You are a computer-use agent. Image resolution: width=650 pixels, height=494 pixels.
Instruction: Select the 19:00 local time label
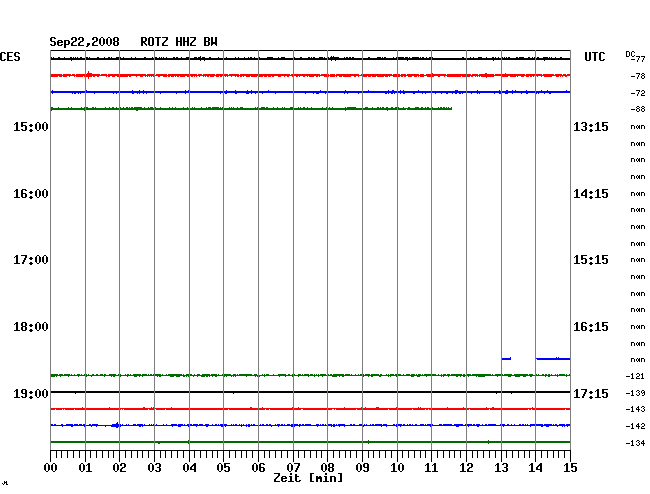point(31,393)
